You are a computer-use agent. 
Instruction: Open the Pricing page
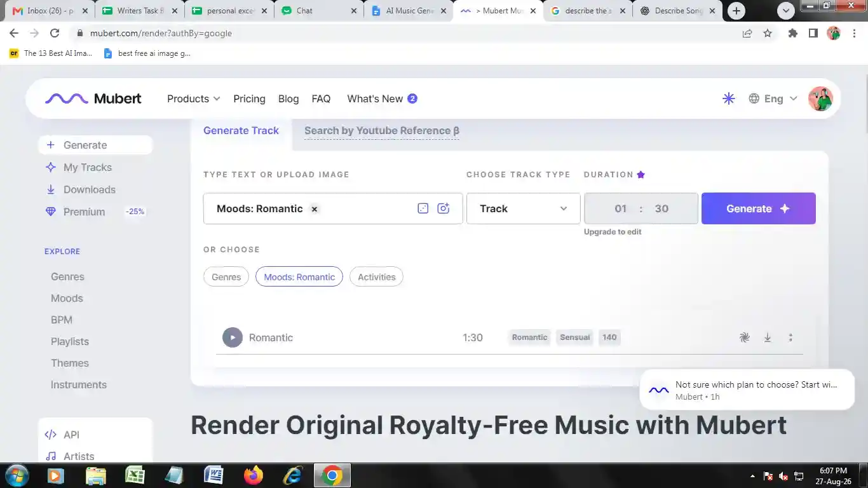(x=249, y=98)
